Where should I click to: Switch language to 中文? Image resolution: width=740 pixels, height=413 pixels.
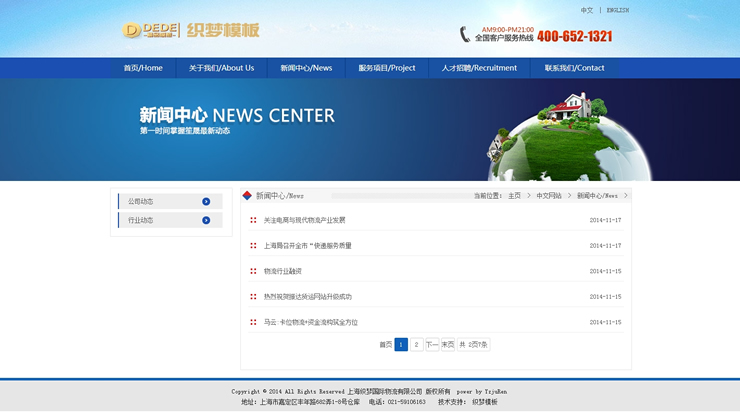click(x=587, y=10)
